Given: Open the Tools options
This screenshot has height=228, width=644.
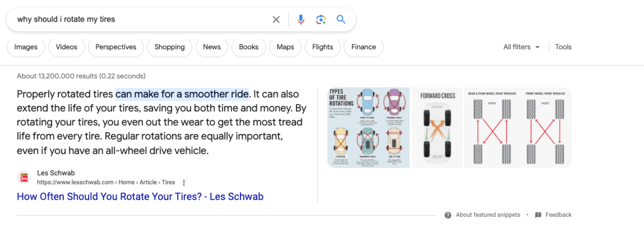Looking at the screenshot, I should (x=563, y=47).
